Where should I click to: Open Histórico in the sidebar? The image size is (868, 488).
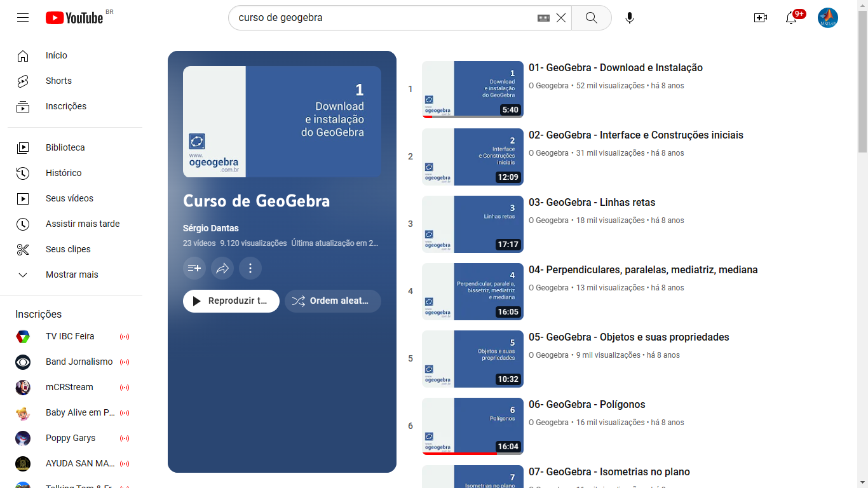coord(75,173)
